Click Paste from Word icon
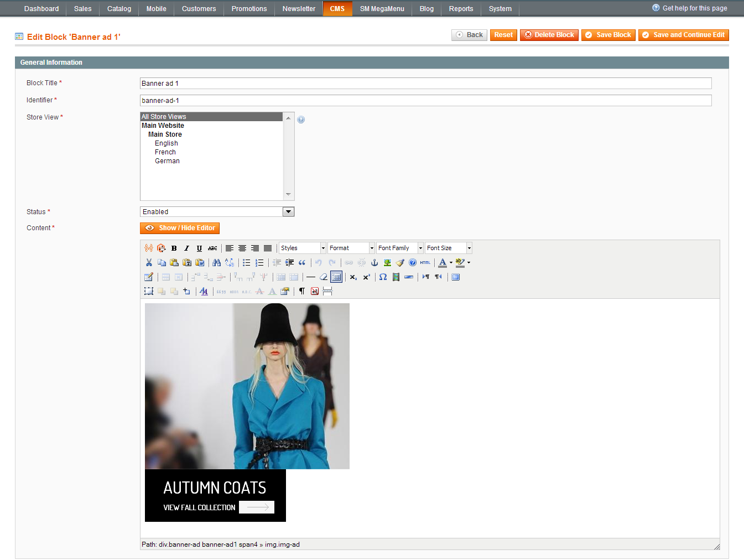This screenshot has height=560, width=744. pos(200,262)
